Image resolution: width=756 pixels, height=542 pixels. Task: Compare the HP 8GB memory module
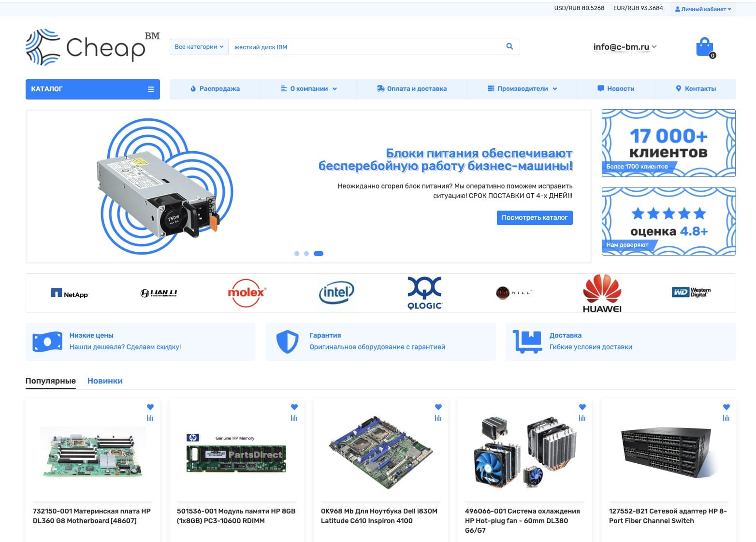point(294,418)
